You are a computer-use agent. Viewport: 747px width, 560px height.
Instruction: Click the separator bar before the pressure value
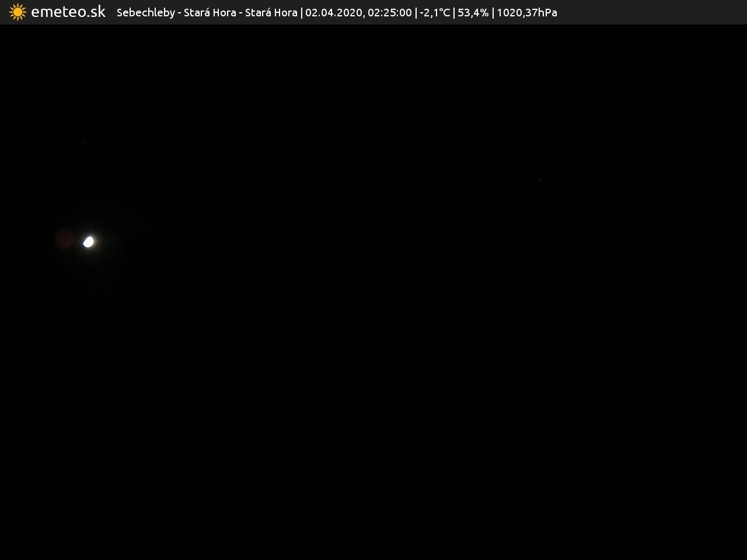493,13
